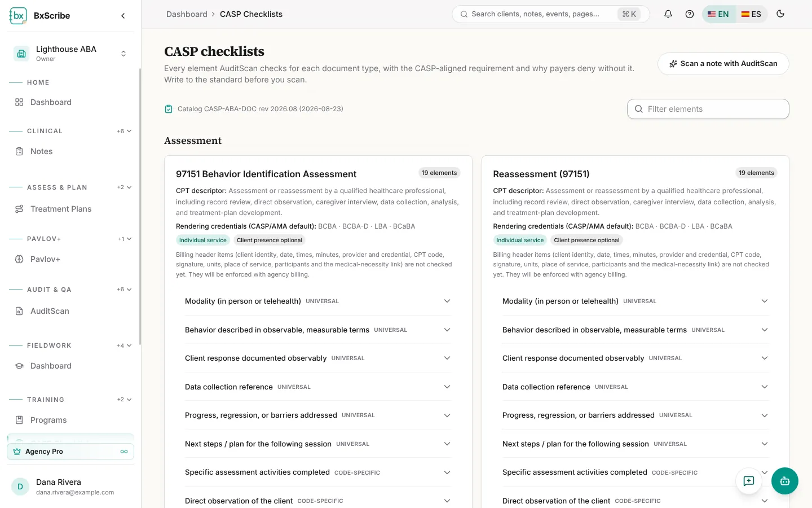Expand the Pavlov+ section +1

pyautogui.click(x=125, y=239)
